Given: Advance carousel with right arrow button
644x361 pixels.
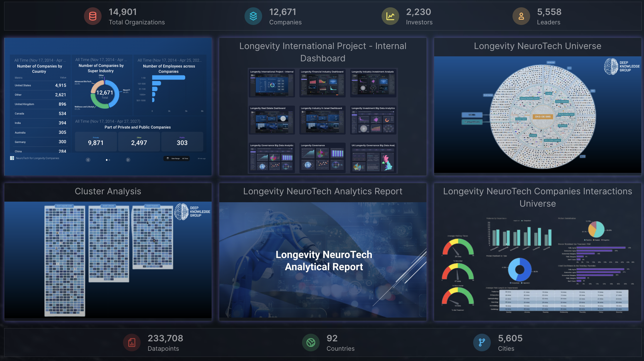Looking at the screenshot, I should coord(128,160).
